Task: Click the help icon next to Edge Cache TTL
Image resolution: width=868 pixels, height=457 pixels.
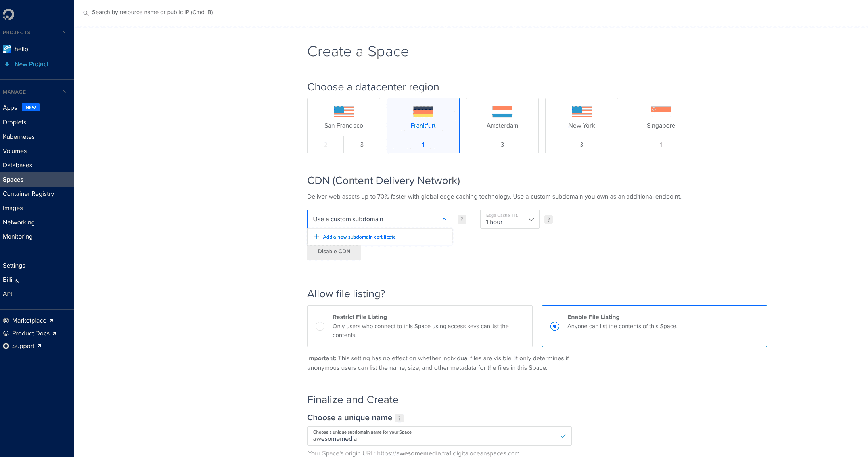Action: 548,219
